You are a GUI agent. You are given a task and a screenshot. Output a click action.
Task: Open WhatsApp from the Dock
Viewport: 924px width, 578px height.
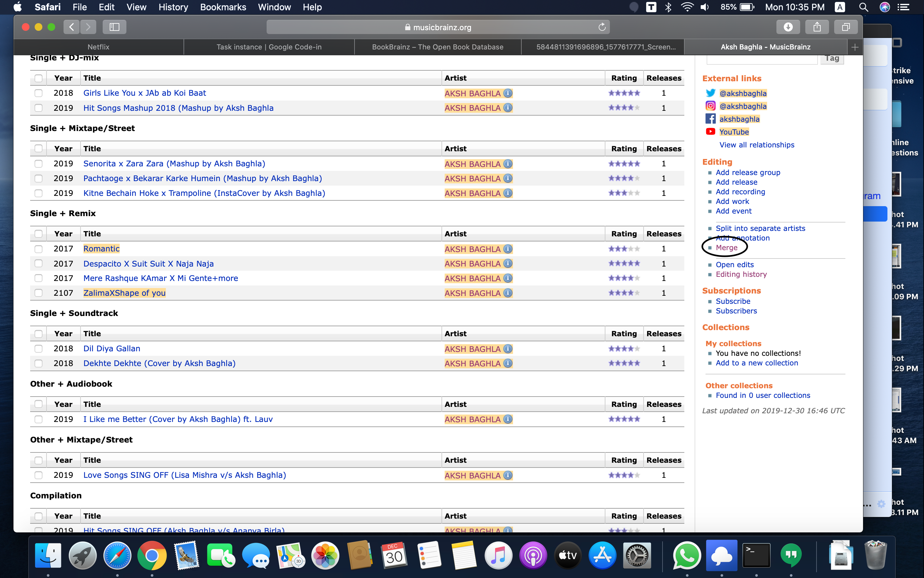click(x=687, y=556)
